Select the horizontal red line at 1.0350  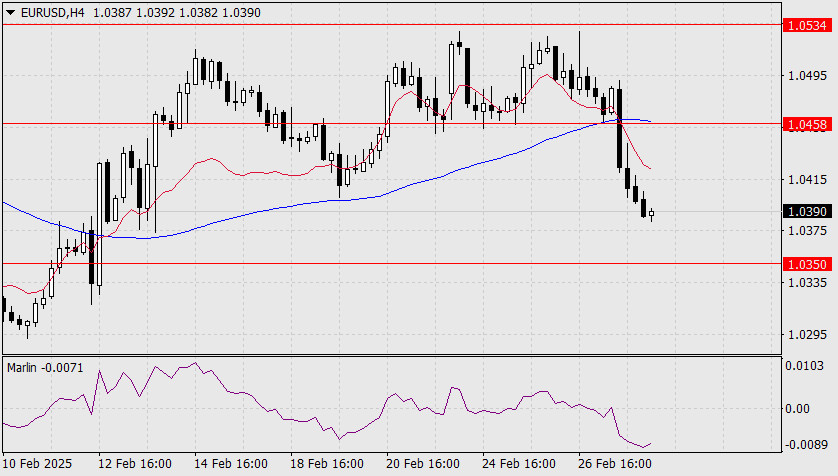(392, 263)
